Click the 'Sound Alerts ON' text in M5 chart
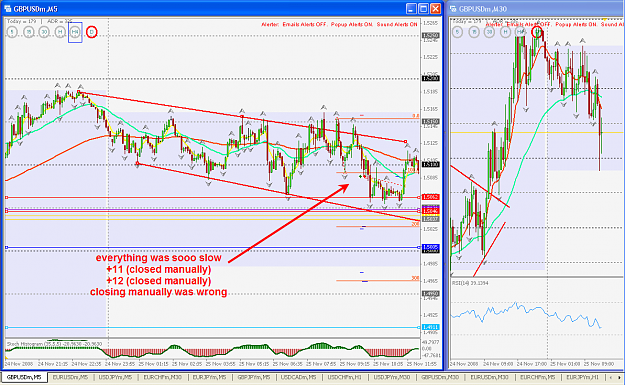 click(x=397, y=24)
